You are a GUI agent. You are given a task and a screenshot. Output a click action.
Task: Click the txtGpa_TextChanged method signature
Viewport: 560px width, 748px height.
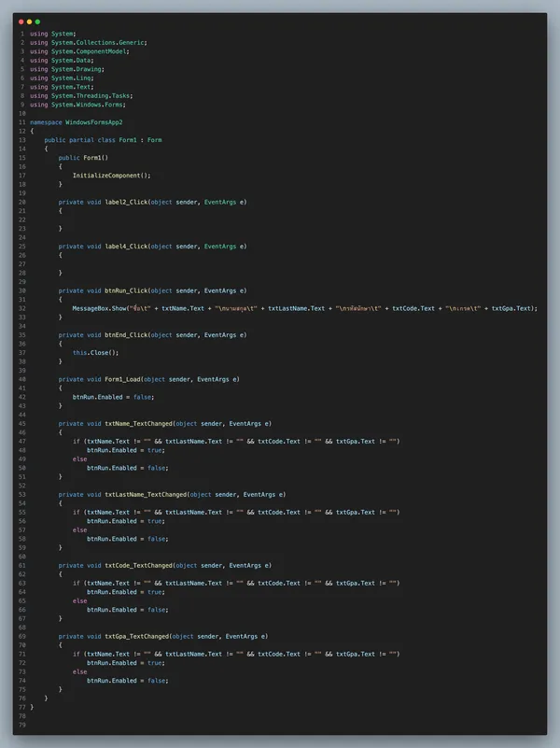pyautogui.click(x=163, y=636)
